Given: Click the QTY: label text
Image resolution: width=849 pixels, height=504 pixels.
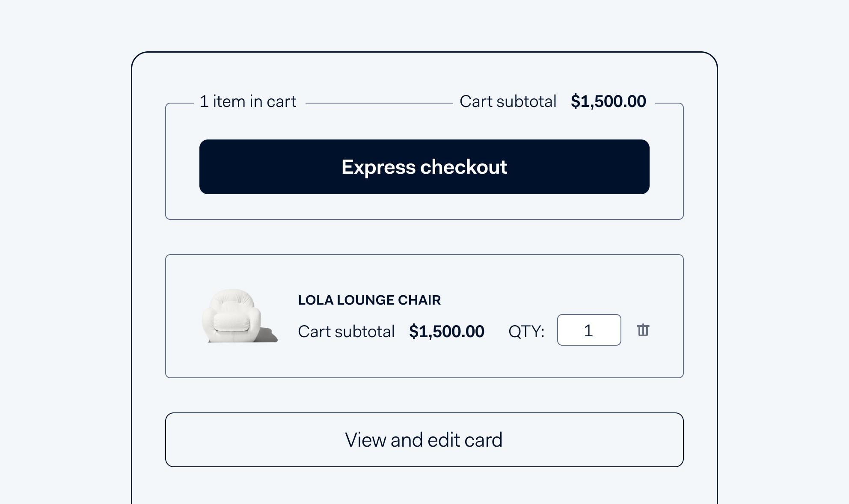Looking at the screenshot, I should click(526, 332).
